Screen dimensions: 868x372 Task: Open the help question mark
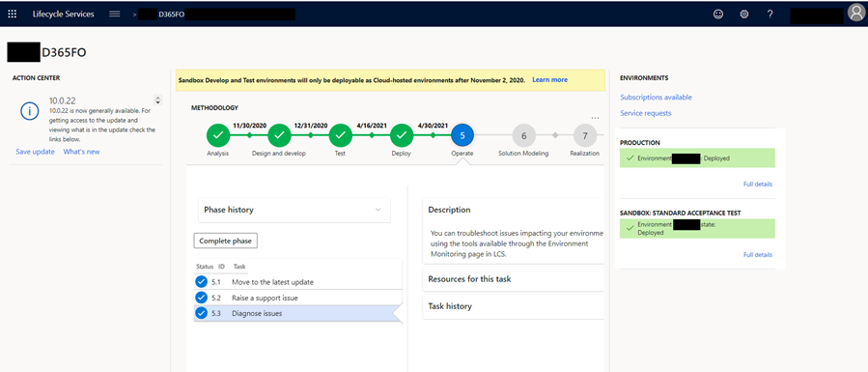[x=770, y=14]
